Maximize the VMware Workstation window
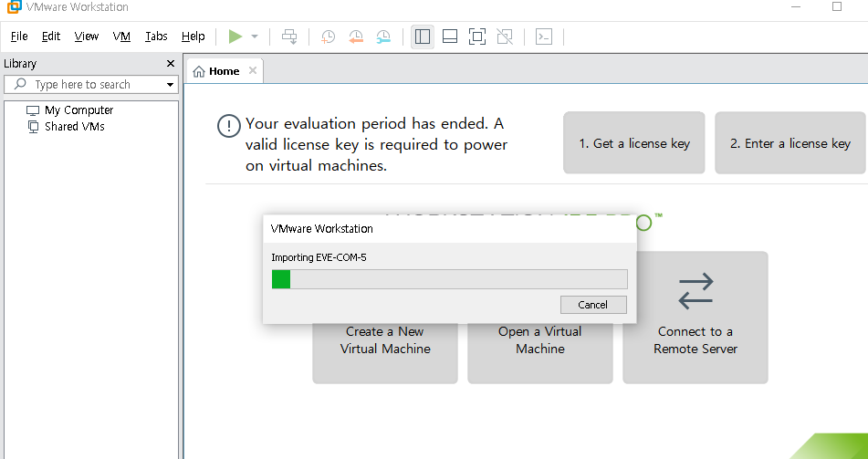Screen dimensions: 868x459 [837, 6]
